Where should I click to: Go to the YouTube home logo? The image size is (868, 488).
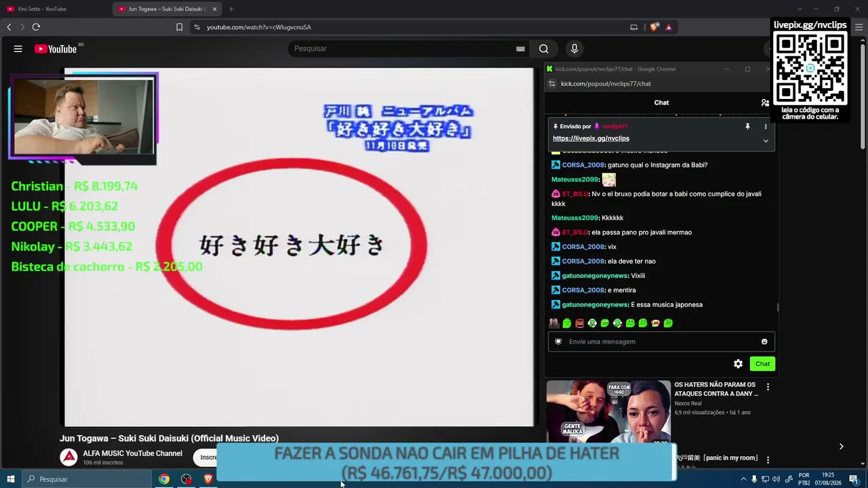point(56,49)
